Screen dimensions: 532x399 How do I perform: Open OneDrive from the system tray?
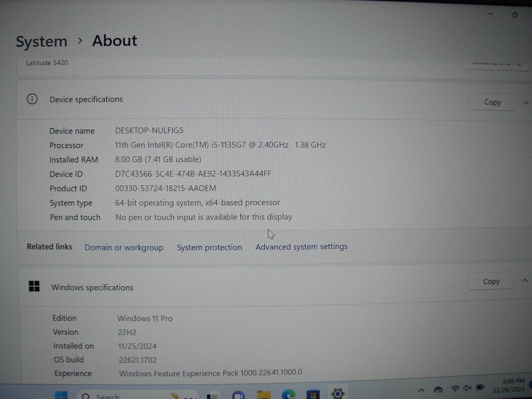(438, 388)
